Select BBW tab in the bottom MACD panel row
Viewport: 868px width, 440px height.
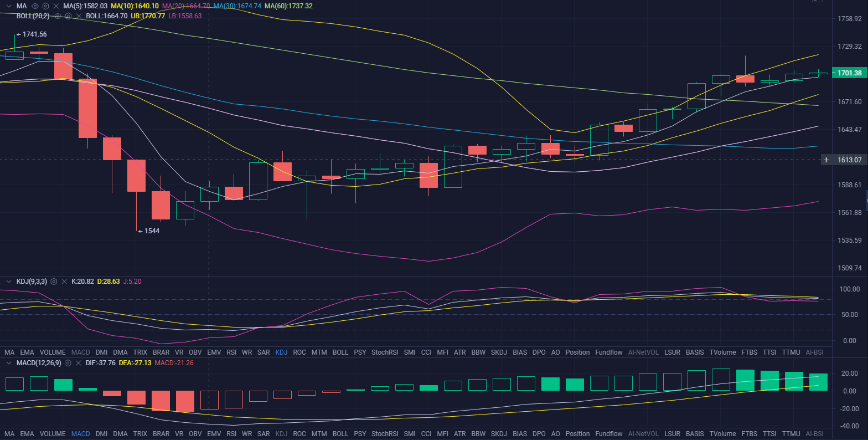point(478,434)
